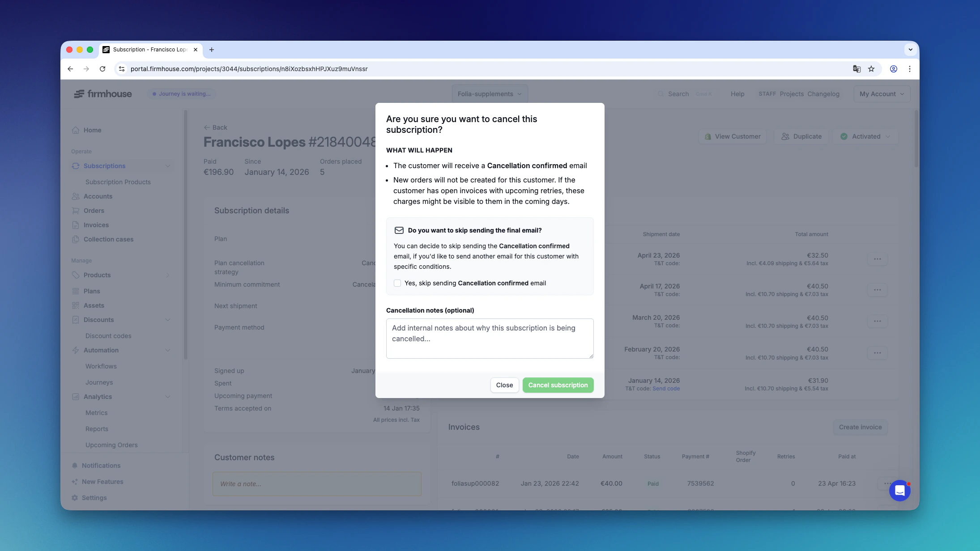Image resolution: width=980 pixels, height=551 pixels.
Task: Open Subscription Products in sidebar
Action: tap(118, 182)
